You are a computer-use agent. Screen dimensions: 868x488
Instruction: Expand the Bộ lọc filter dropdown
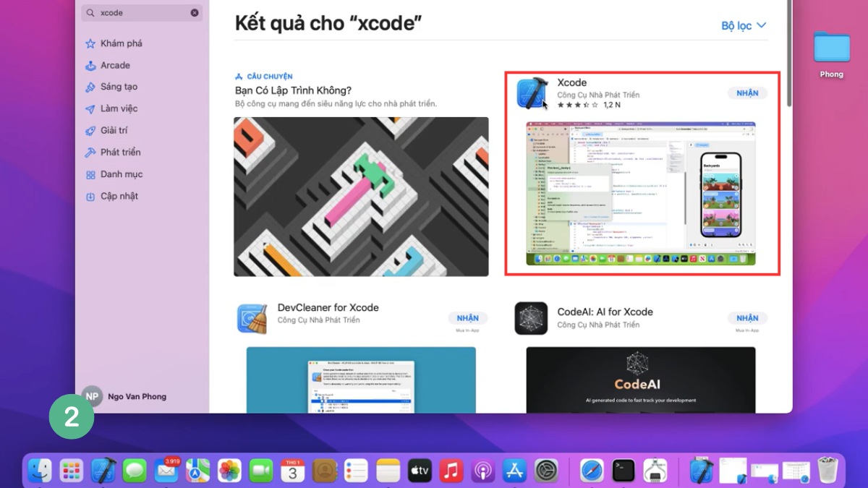point(744,25)
